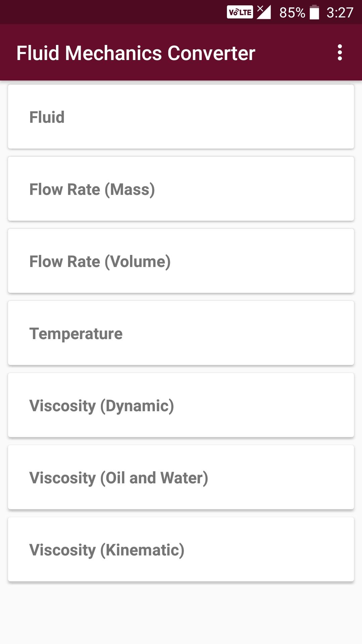362x644 pixels.
Task: Tap the battery icon in status bar
Action: (x=314, y=12)
